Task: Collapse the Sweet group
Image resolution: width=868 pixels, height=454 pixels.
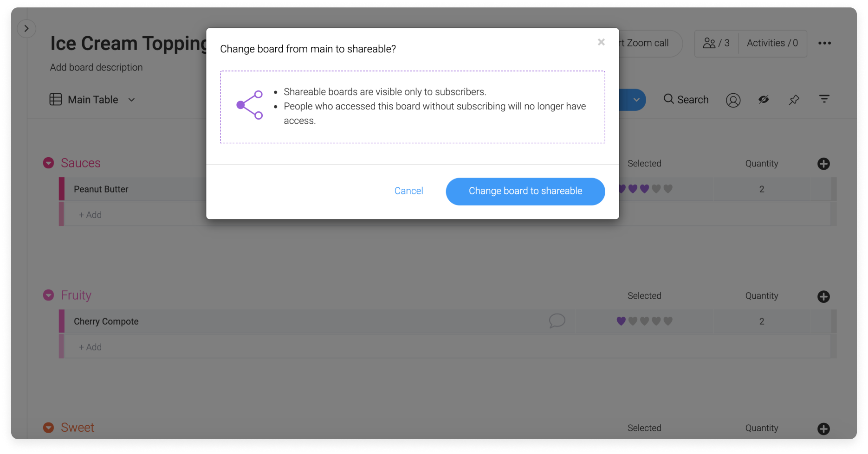Action: (48, 428)
